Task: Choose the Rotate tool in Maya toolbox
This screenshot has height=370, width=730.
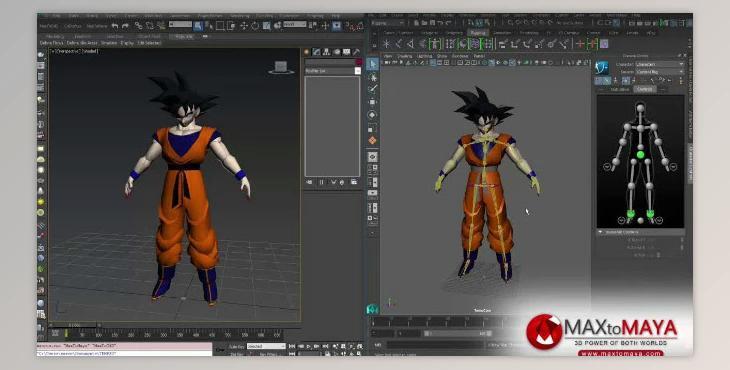Action: click(372, 115)
